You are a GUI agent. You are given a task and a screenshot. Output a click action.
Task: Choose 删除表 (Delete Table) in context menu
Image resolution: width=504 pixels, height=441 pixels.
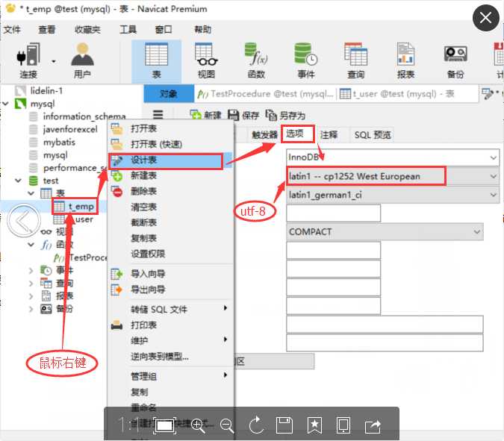click(x=170, y=192)
